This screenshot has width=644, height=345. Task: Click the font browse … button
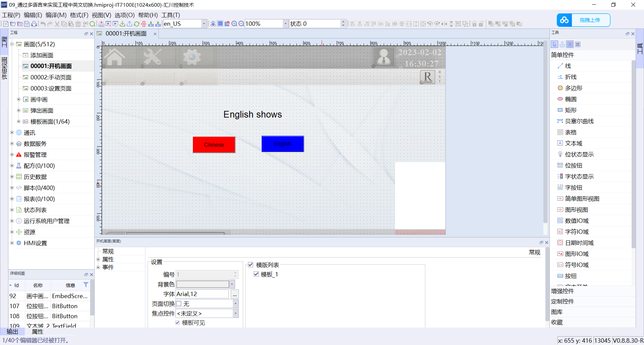click(x=235, y=294)
